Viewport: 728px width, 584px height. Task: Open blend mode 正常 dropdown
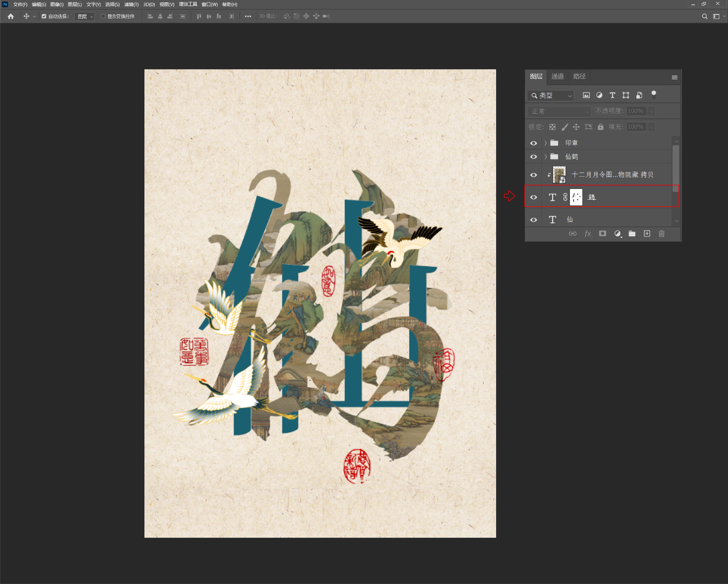click(559, 111)
